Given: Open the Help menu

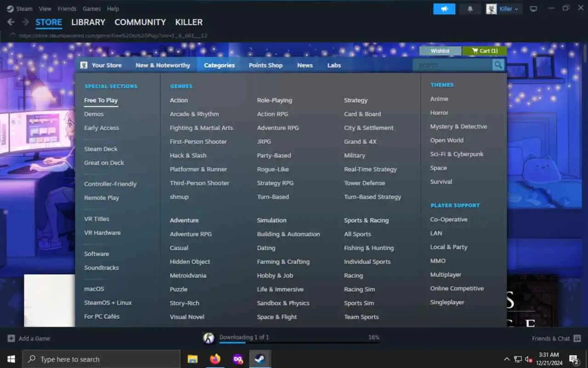Looking at the screenshot, I should tap(113, 9).
